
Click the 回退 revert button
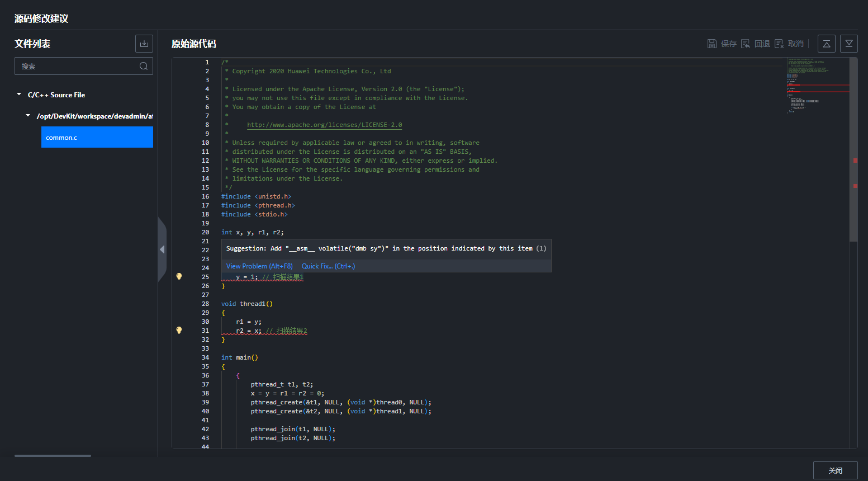click(756, 44)
